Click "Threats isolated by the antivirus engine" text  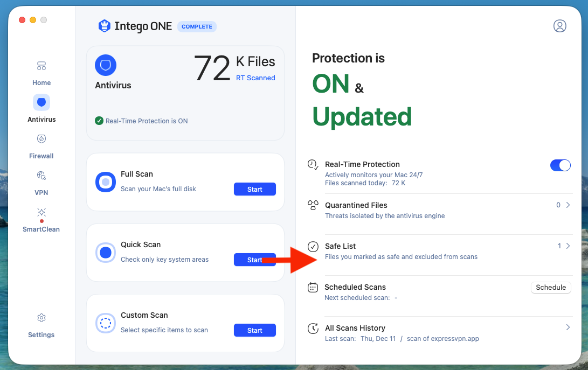click(385, 216)
